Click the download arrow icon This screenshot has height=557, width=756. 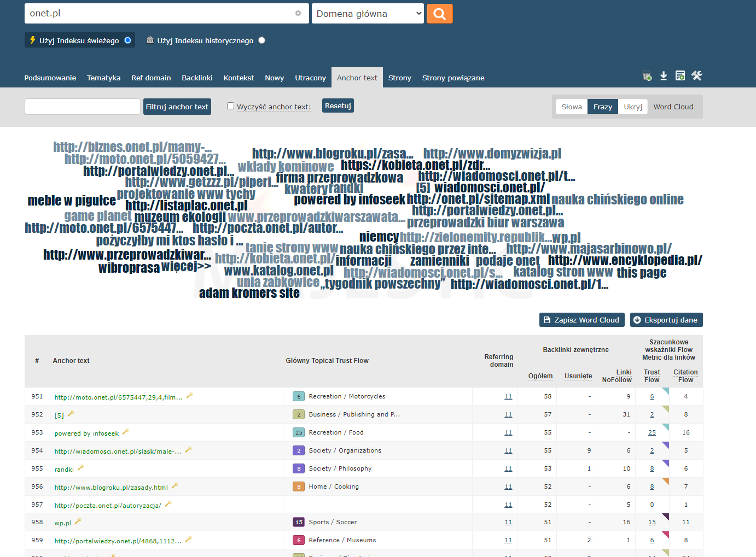click(664, 76)
